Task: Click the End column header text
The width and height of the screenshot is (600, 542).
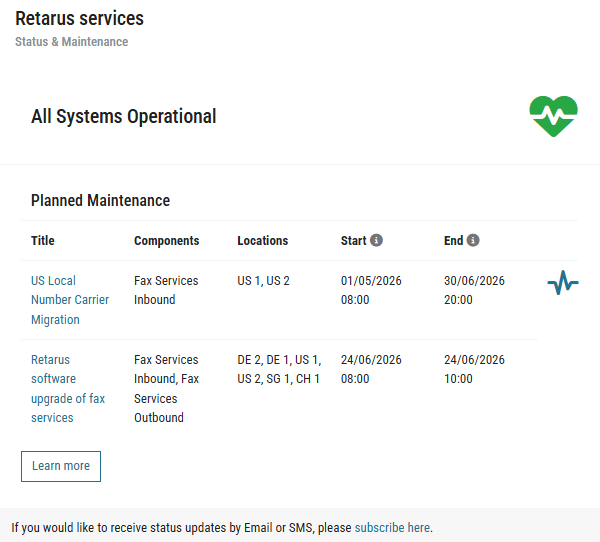Action: 453,240
